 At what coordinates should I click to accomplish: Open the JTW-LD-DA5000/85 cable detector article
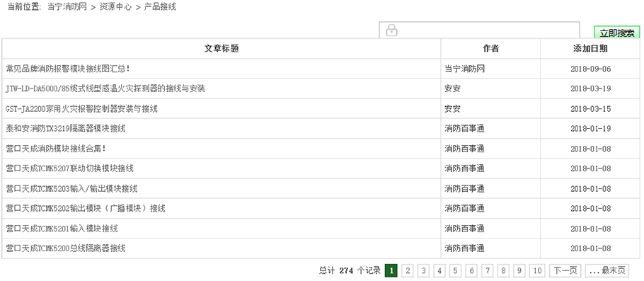point(105,88)
